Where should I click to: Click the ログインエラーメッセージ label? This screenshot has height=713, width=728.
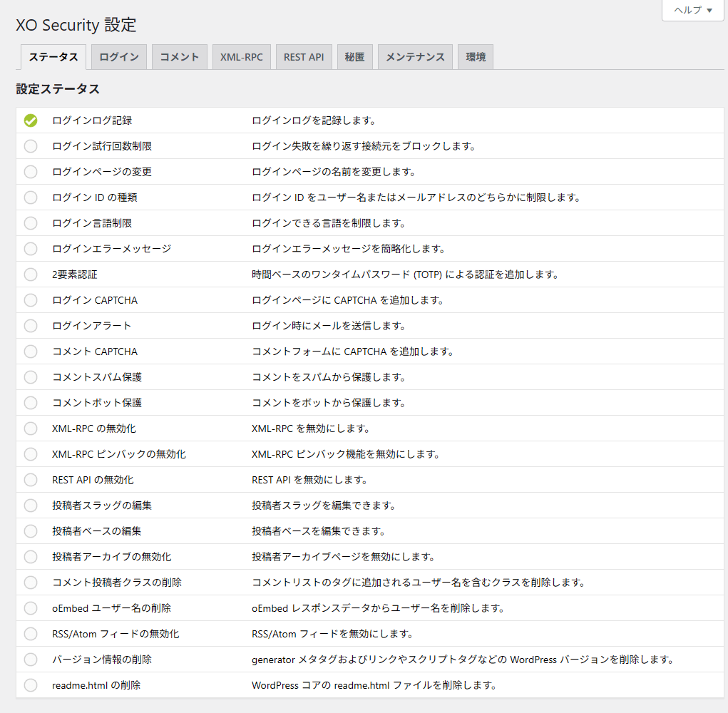[112, 249]
